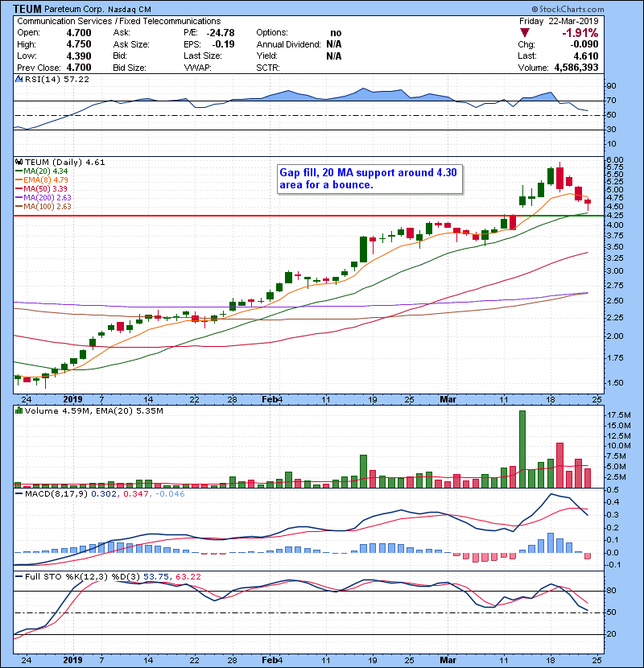Click the tallest green volume bar

pos(522,449)
